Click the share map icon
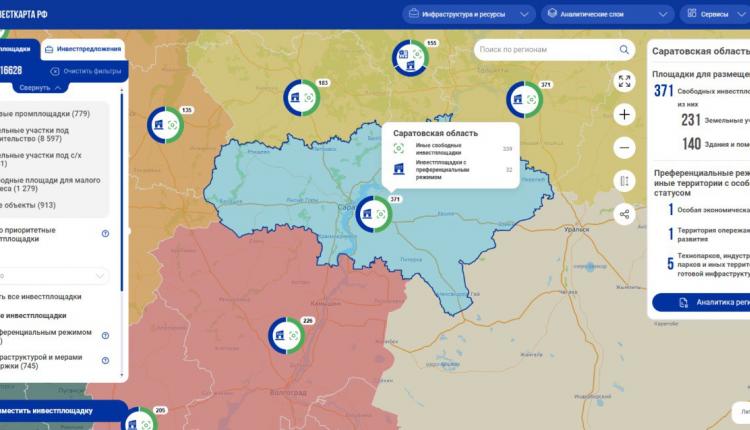This screenshot has height=430, width=750. coord(625,213)
